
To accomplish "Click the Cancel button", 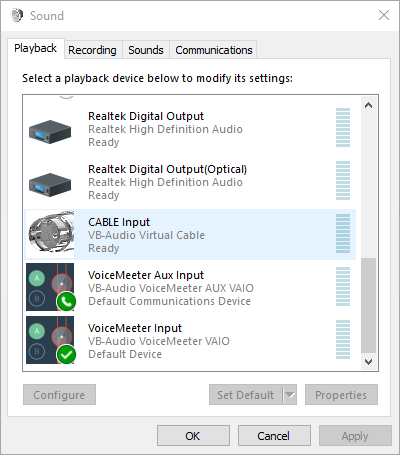I will coord(274,436).
